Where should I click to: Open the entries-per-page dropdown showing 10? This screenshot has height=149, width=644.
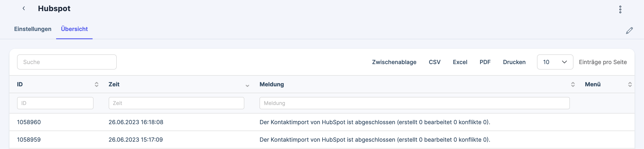[555, 62]
